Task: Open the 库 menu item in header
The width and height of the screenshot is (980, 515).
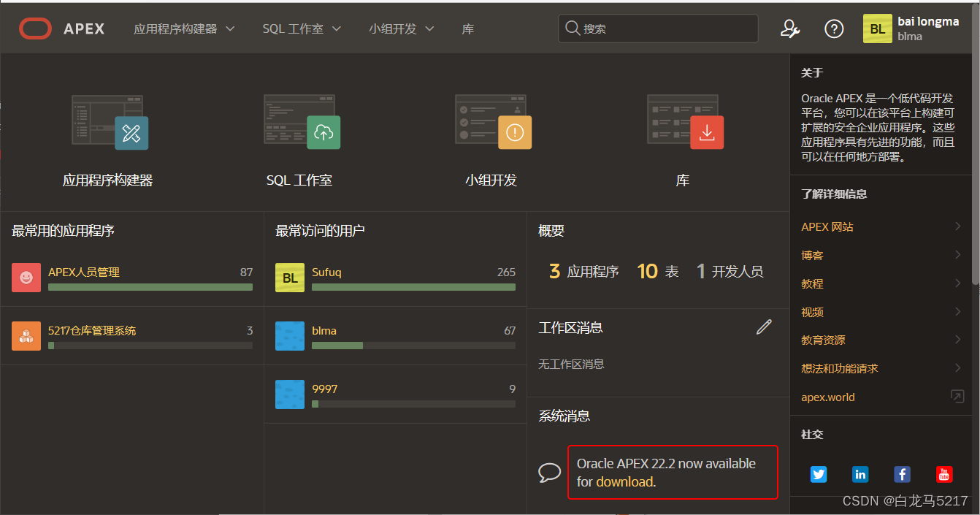Action: coord(468,28)
